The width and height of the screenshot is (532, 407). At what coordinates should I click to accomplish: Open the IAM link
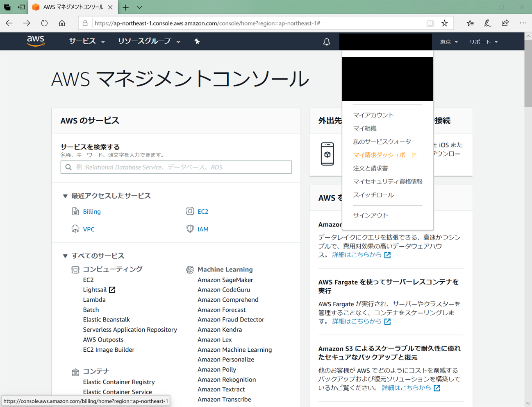[203, 229]
